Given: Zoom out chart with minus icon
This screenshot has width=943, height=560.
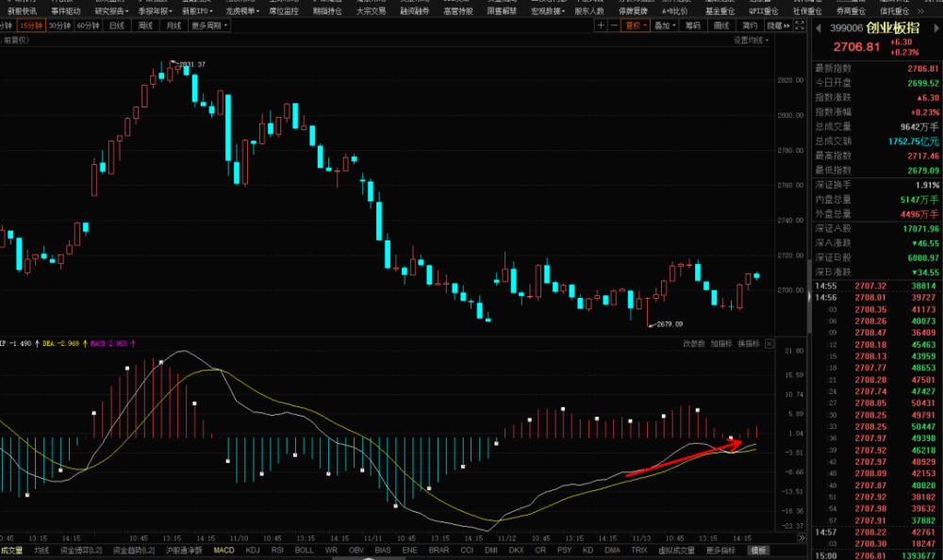Looking at the screenshot, I should (614, 25).
